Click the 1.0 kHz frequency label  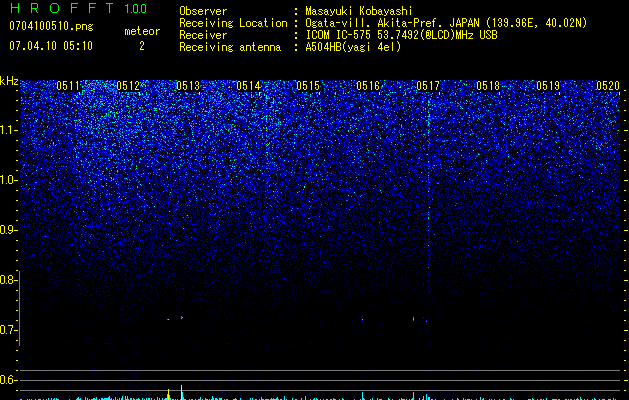point(8,180)
